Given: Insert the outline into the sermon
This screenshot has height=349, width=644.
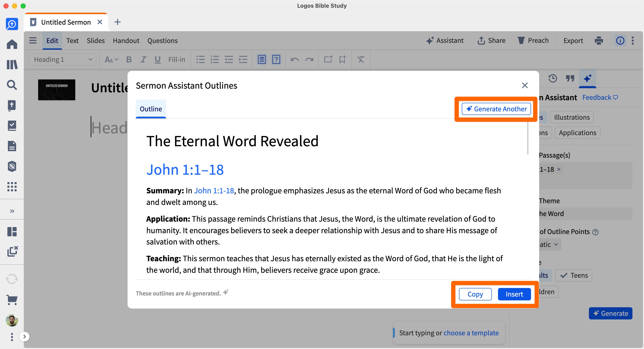Looking at the screenshot, I should click(514, 294).
